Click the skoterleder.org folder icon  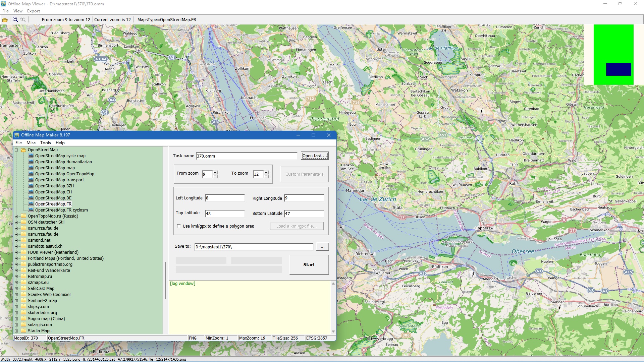coord(23,313)
